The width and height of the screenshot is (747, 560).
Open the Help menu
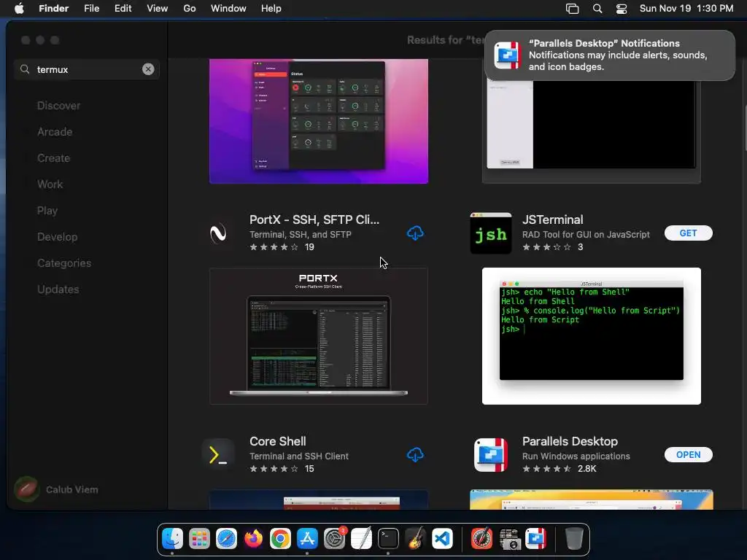tap(271, 9)
